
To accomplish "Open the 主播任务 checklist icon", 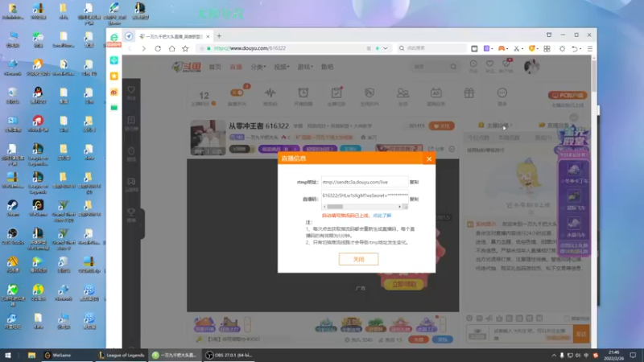I will pos(336,93).
